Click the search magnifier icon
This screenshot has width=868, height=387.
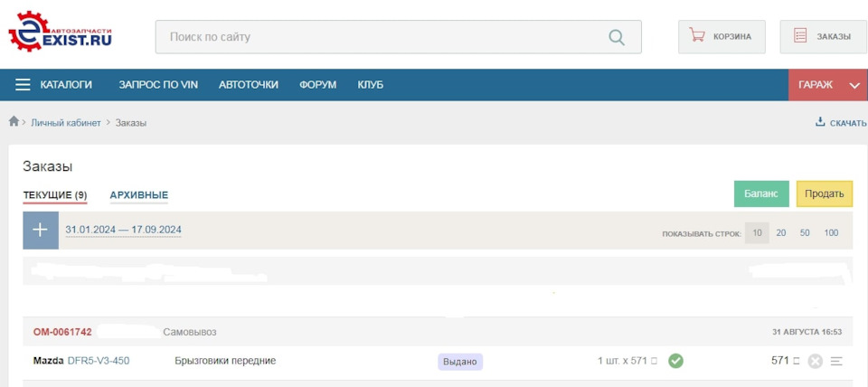pyautogui.click(x=616, y=37)
